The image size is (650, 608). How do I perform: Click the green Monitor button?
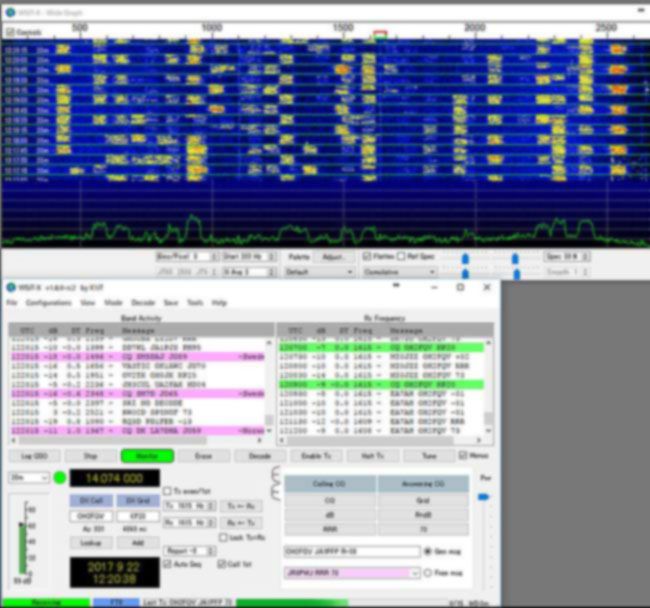coord(147,456)
